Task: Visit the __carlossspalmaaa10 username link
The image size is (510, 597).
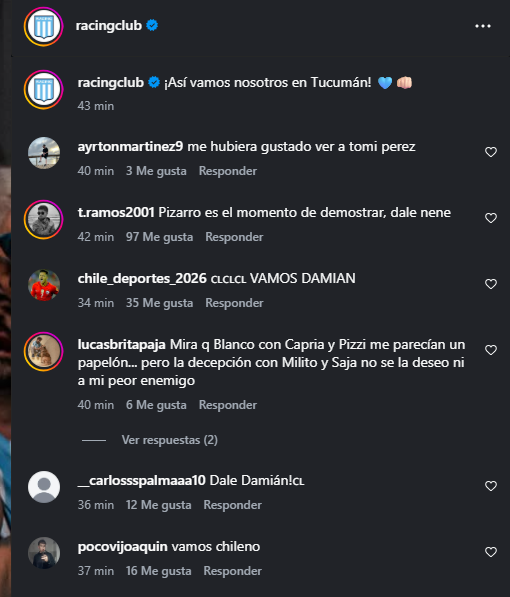Action: 141,480
